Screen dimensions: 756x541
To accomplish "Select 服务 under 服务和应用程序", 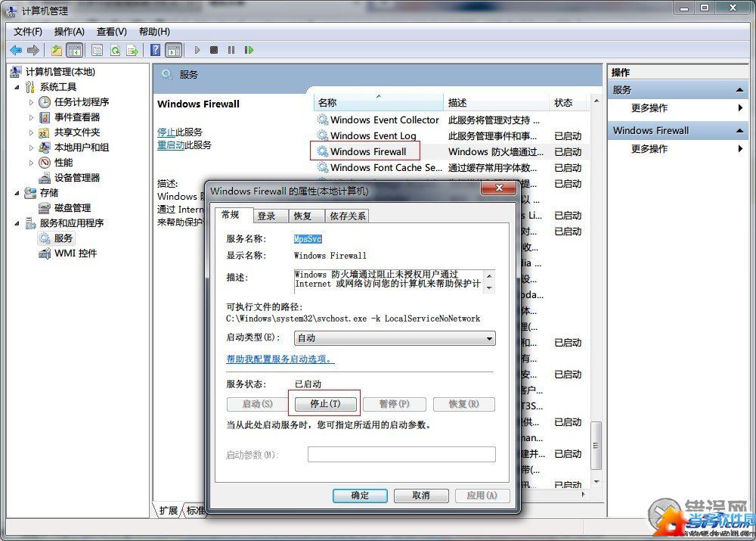I will [64, 238].
